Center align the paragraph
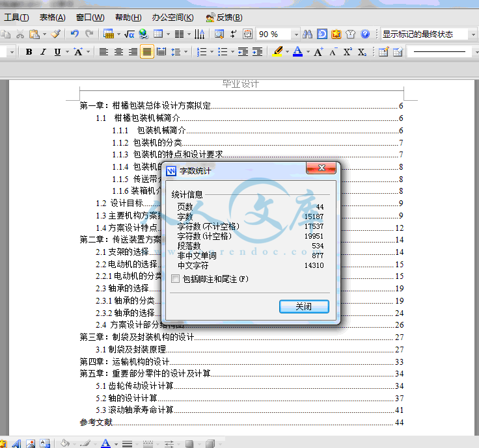The width and height of the screenshot is (479, 448). coord(118,52)
